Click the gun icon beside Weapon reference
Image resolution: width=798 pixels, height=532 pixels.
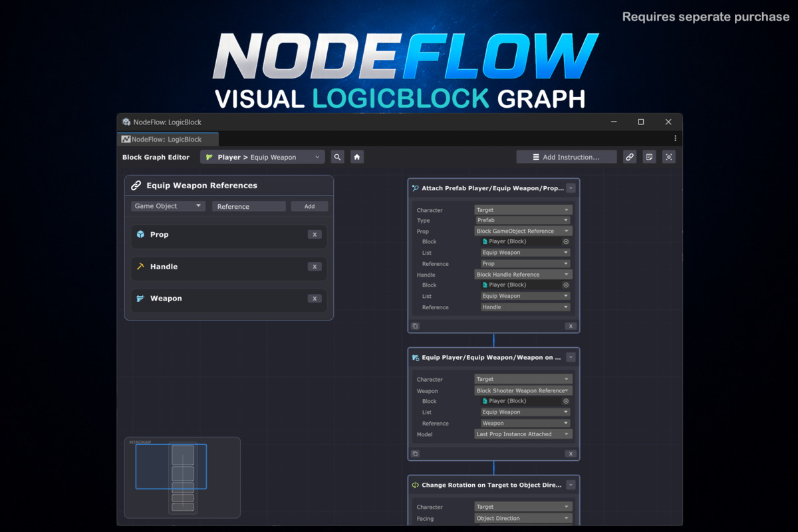[140, 299]
